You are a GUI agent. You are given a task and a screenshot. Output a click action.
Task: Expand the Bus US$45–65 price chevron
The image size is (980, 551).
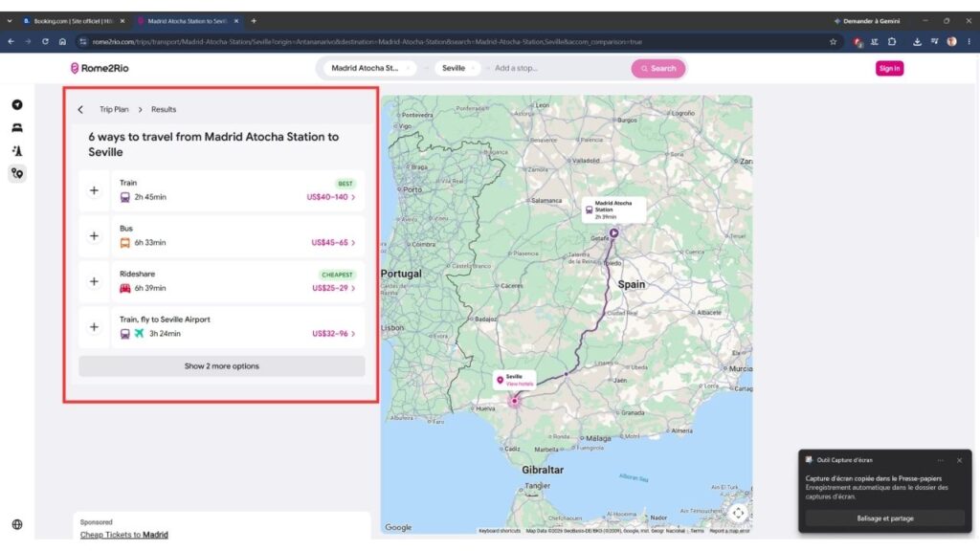pyautogui.click(x=353, y=243)
